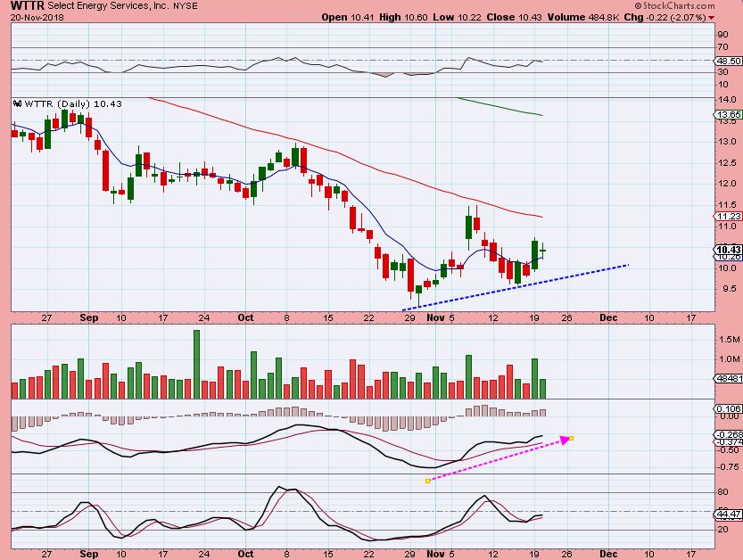The image size is (743, 560).
Task: Click the WTTR ticker symbol in header
Action: (28, 6)
